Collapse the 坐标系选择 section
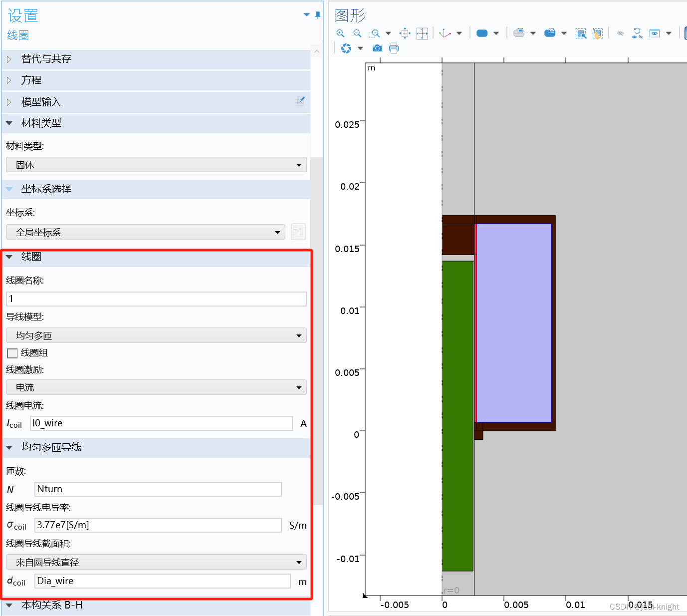This screenshot has height=616, width=687. pyautogui.click(x=9, y=189)
